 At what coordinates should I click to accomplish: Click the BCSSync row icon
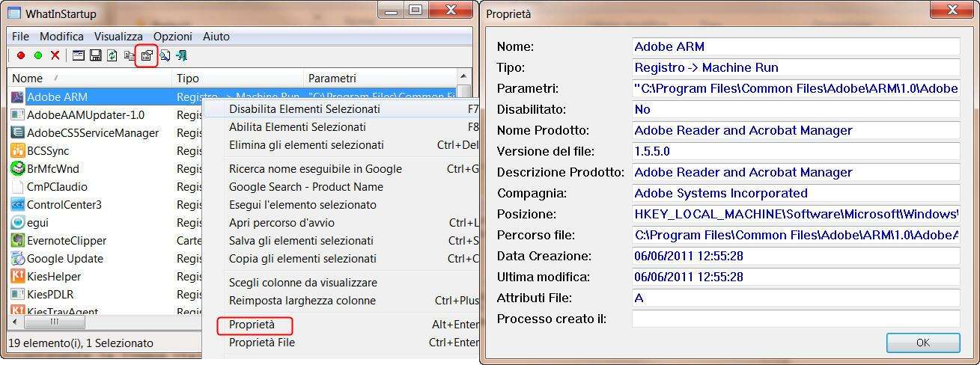point(17,150)
